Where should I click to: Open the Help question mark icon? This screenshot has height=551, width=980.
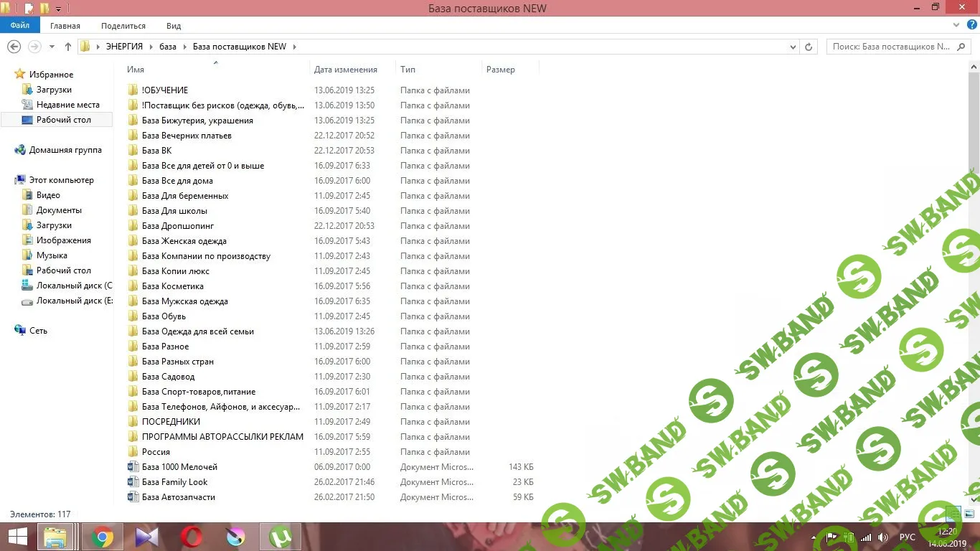972,25
